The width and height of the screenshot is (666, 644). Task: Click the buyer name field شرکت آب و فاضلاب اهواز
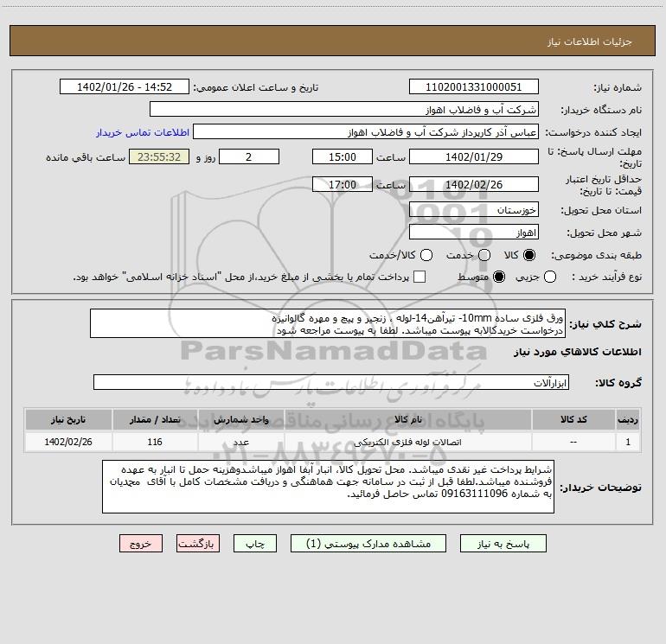[344, 110]
